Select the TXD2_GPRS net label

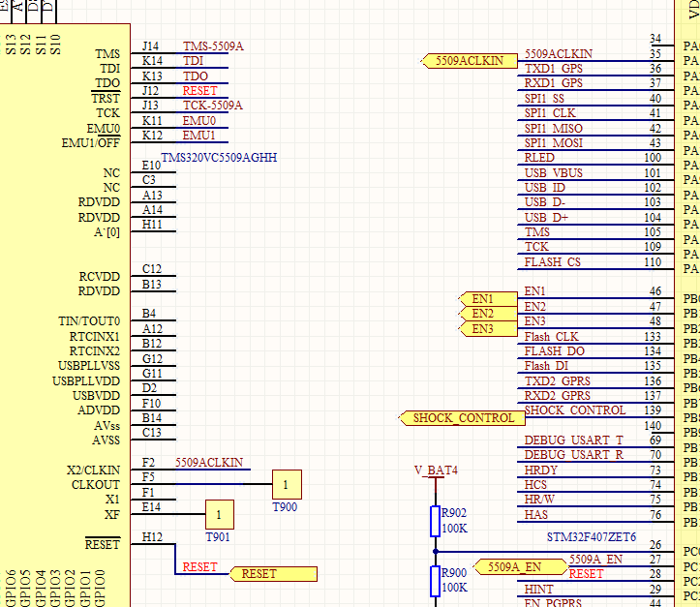(x=558, y=381)
